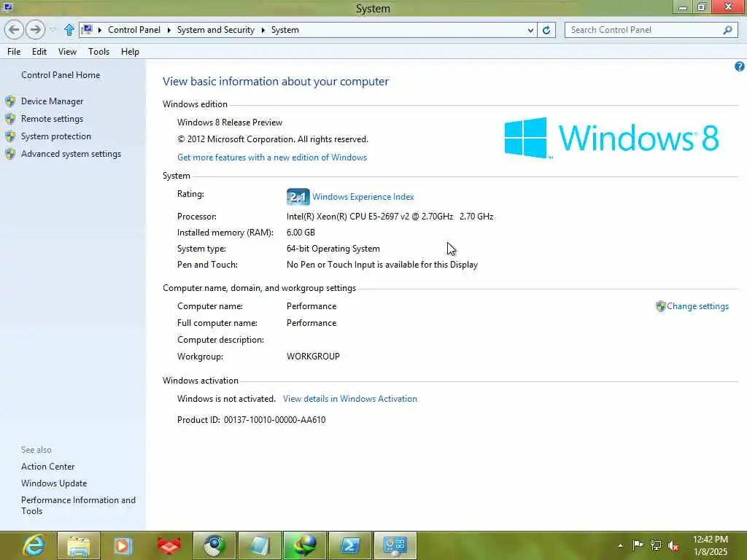Click the window icon in the title bar
The width and height of the screenshot is (747, 560).
coord(7,7)
